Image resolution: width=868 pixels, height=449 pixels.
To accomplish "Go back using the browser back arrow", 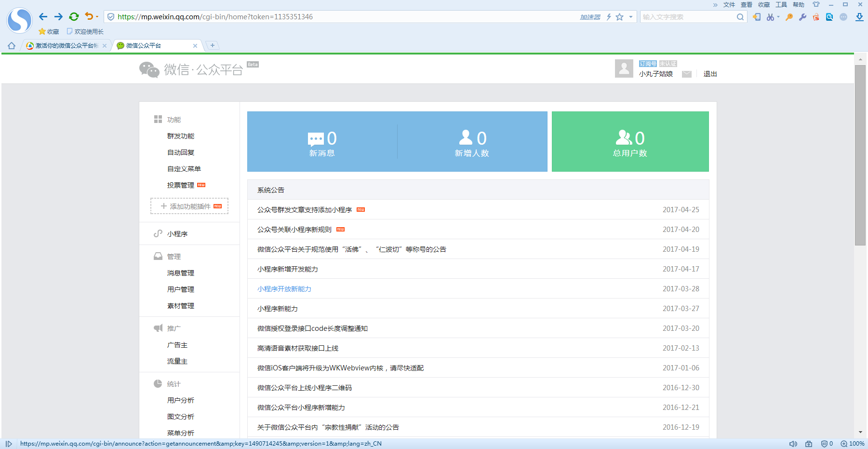I will pos(43,17).
